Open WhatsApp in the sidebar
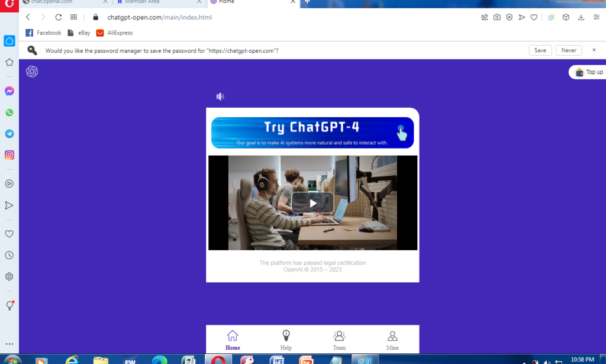The height and width of the screenshot is (364, 606). tap(9, 112)
